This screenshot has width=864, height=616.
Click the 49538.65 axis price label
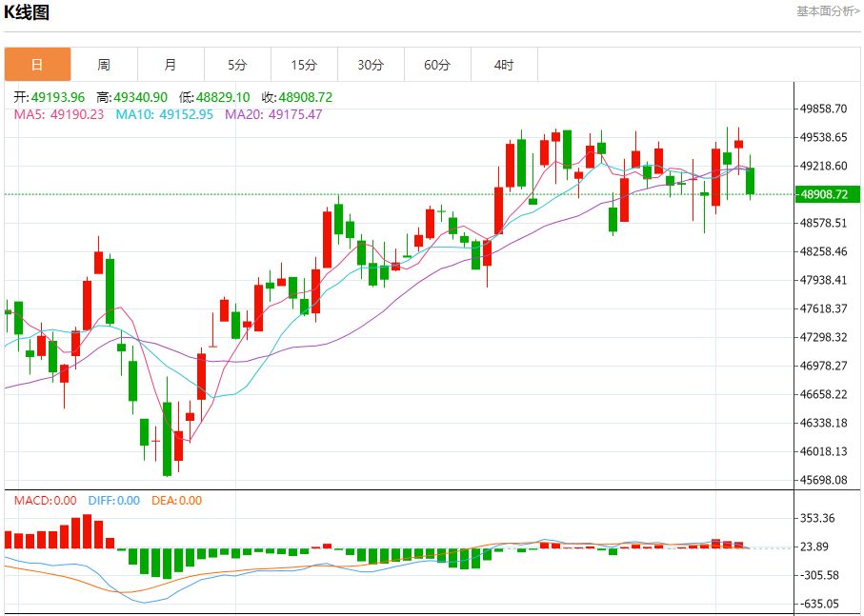tap(824, 137)
